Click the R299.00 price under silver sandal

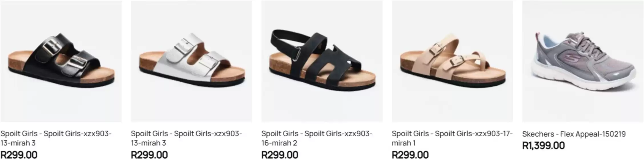[x=149, y=155]
